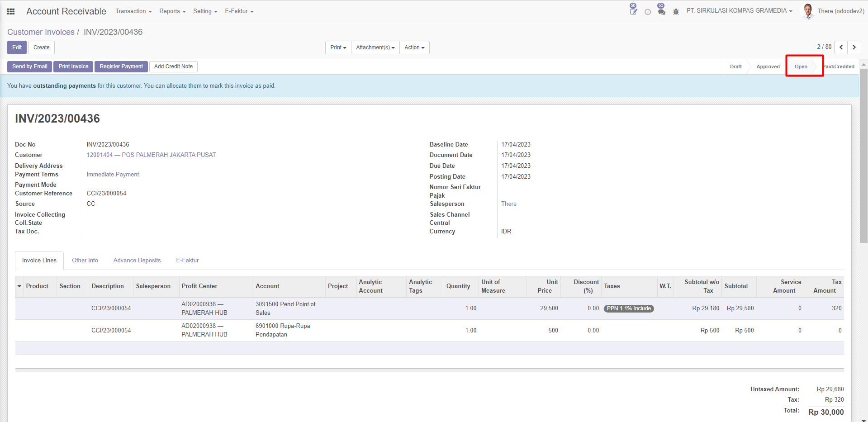Screen dimensions: 868x422
Task: Sort by Unit Price column header
Action: 545,286
